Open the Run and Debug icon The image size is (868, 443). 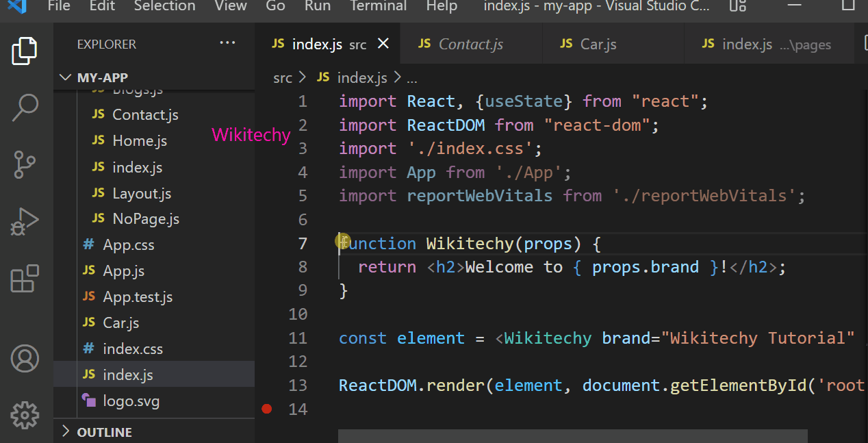pyautogui.click(x=25, y=221)
